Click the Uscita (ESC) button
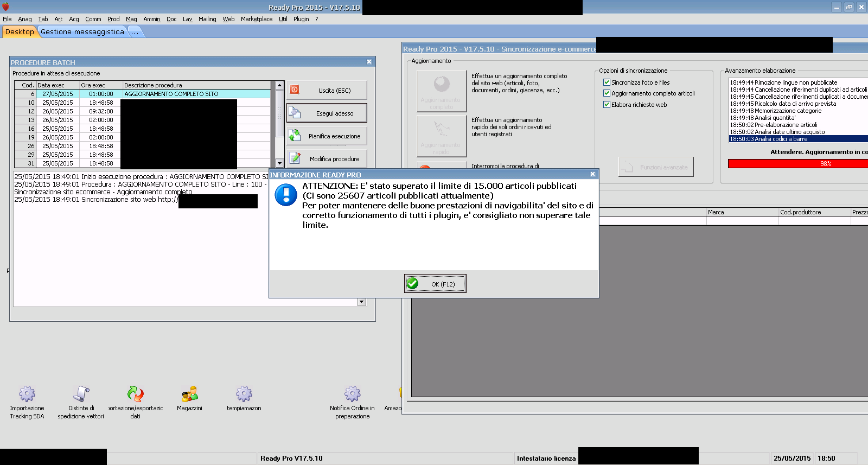Viewport: 868px width, 465px height. pyautogui.click(x=327, y=90)
